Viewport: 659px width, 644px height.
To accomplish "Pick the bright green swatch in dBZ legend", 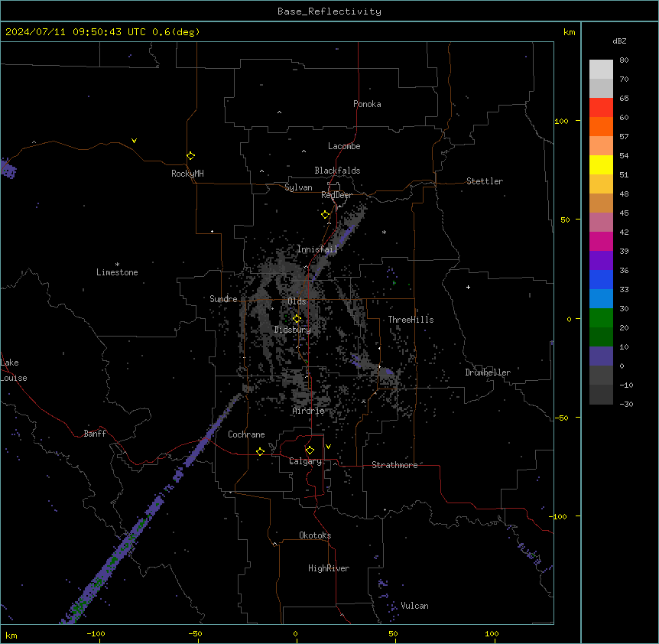I will pos(601,318).
